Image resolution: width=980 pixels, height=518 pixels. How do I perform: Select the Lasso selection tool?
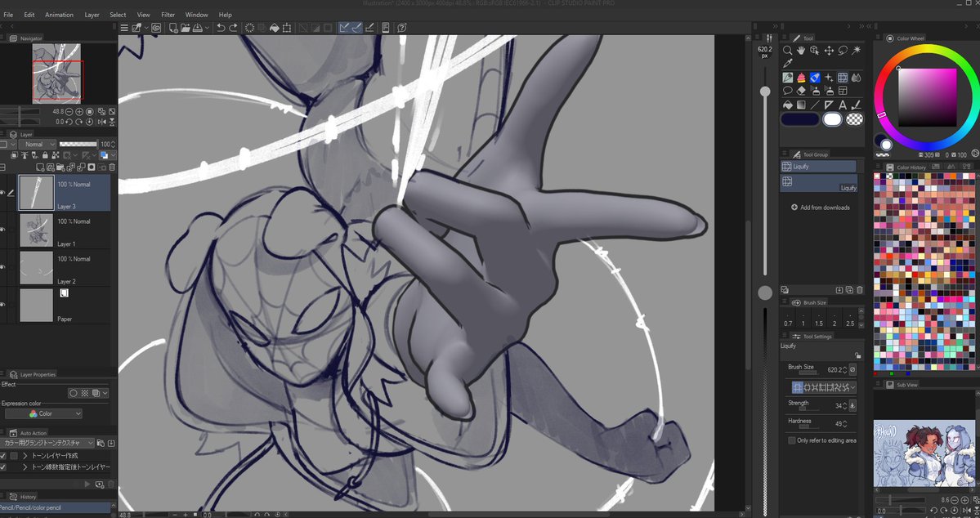tap(843, 51)
